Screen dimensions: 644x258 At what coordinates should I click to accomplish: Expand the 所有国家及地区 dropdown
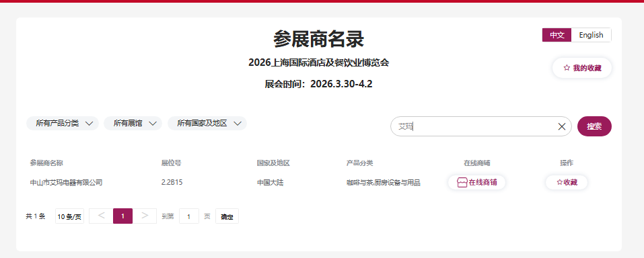tap(207, 123)
